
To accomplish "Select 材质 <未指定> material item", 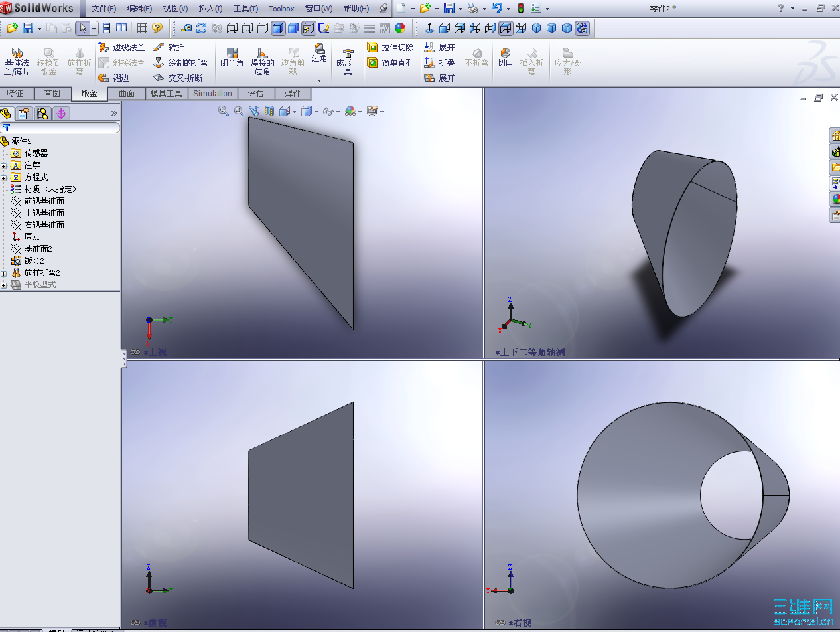I will pyautogui.click(x=44, y=189).
